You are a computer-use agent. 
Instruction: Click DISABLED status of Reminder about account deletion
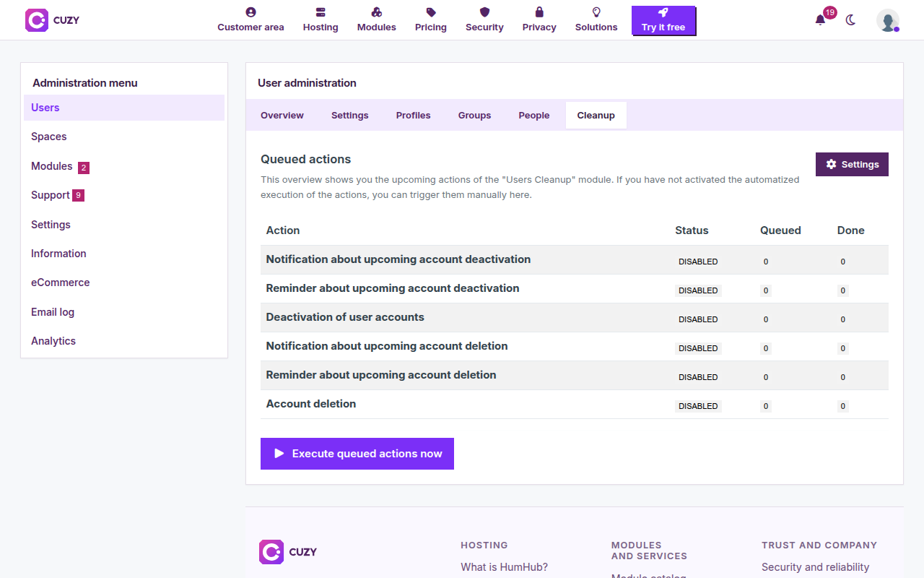[x=698, y=377]
